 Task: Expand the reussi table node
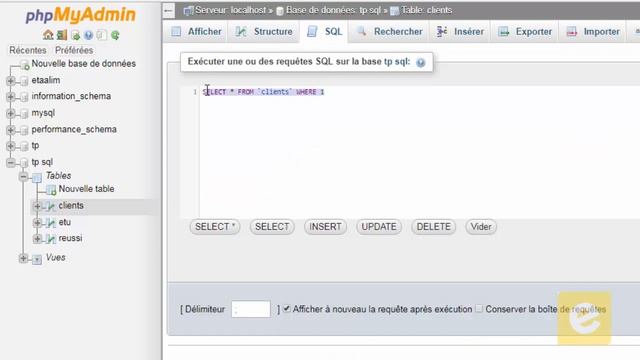tap(38, 238)
